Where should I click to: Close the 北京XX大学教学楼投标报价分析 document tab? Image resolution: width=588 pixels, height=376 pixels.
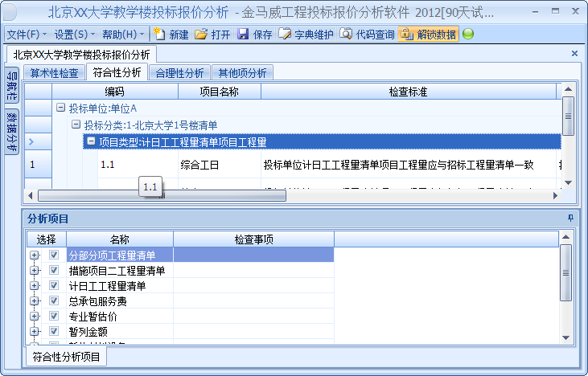coord(574,54)
